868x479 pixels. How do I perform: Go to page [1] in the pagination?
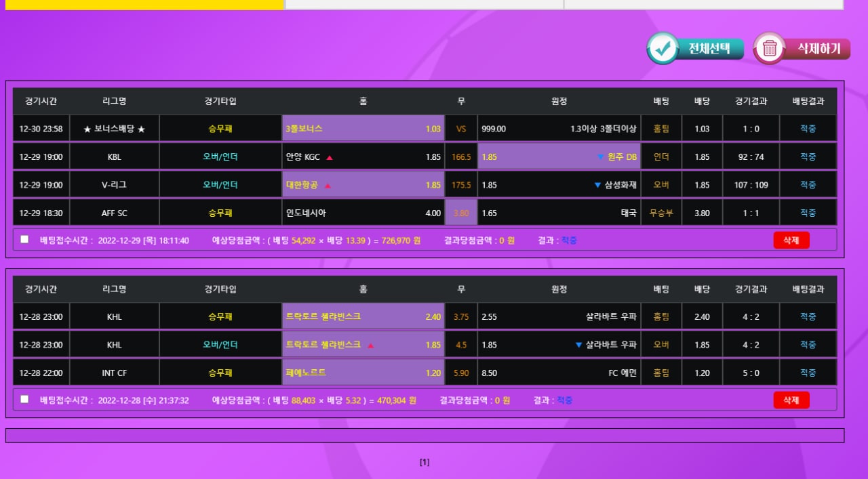pos(425,463)
